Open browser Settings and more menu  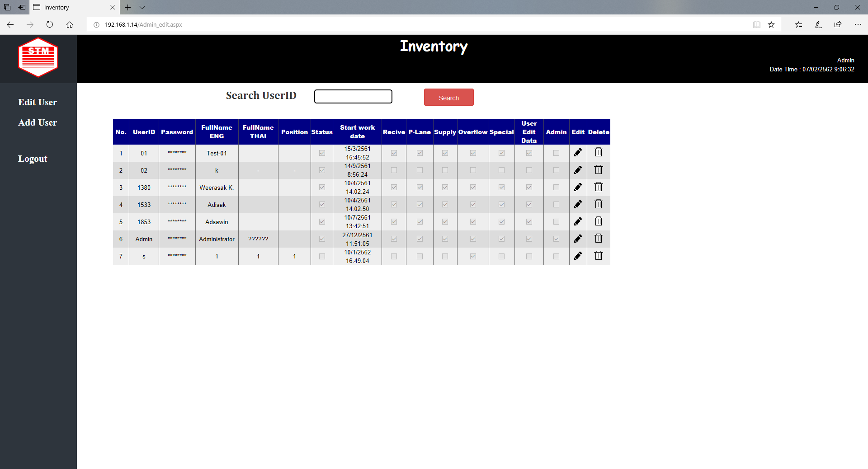pyautogui.click(x=858, y=24)
